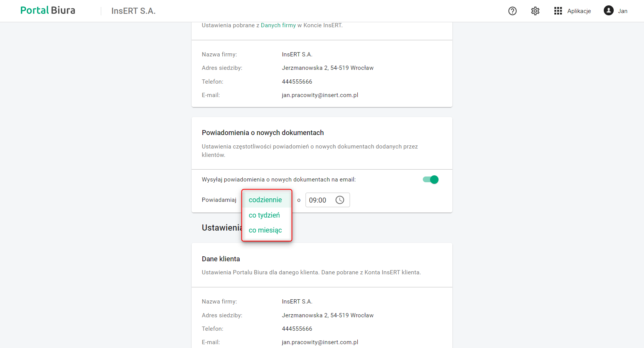Viewport: 644px width, 348px height.
Task: Open the Aplikacje menu
Action: [579, 11]
